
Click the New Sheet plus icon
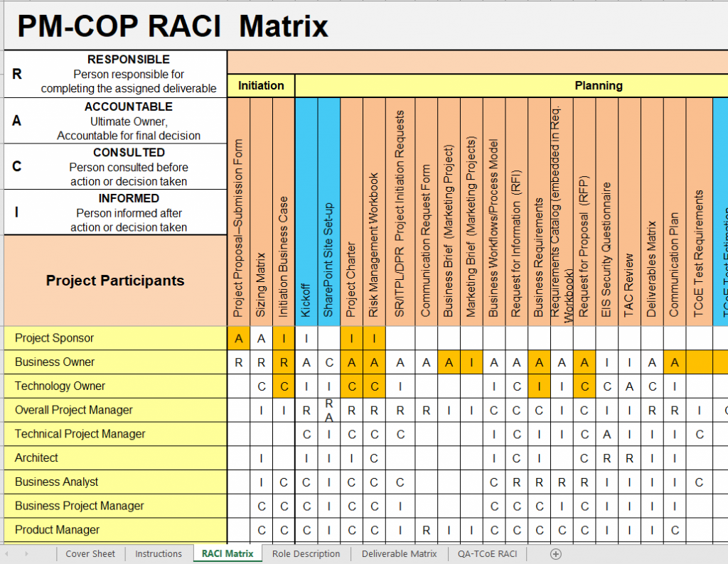557,553
